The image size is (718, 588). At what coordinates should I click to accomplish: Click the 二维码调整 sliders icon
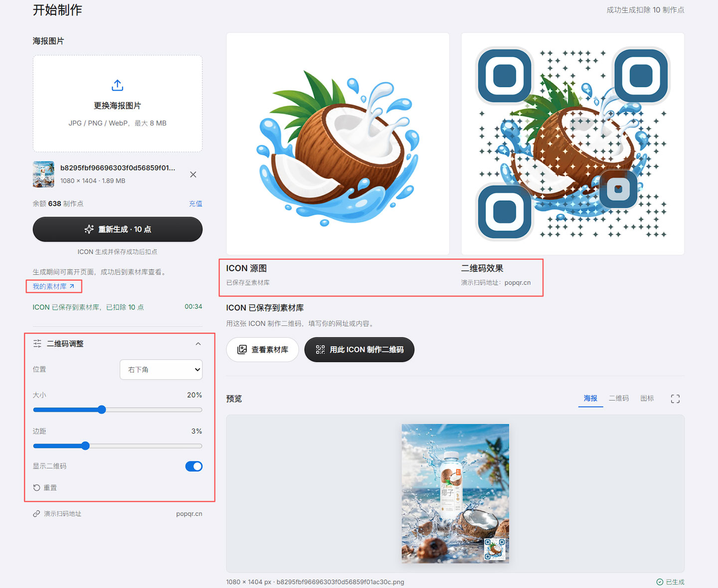tap(37, 344)
